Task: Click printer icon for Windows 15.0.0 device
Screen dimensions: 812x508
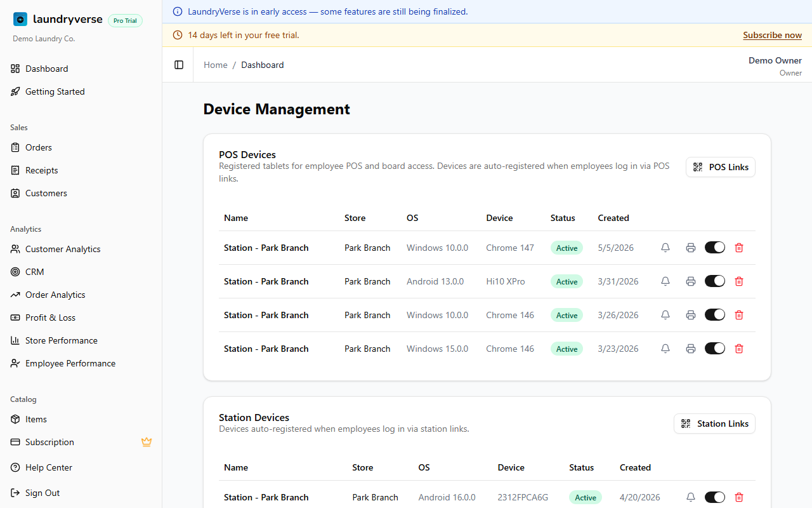Action: (691, 349)
